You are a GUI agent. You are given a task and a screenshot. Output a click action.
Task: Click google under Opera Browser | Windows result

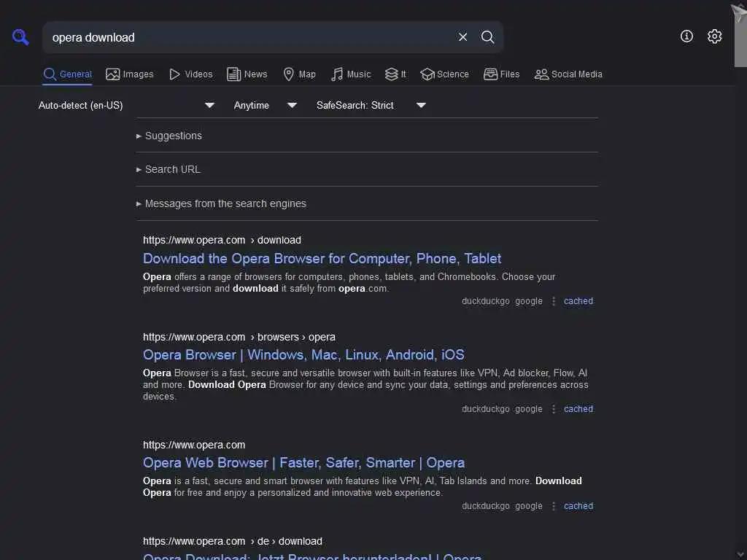(529, 408)
